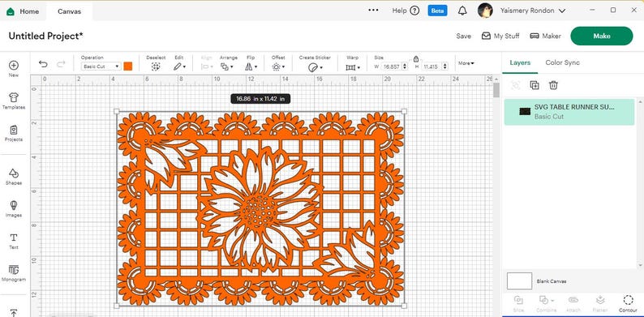Open the Templates panel

(14, 101)
